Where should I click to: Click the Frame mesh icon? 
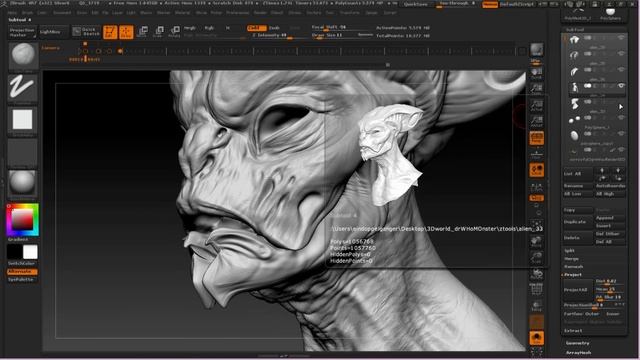click(x=536, y=224)
